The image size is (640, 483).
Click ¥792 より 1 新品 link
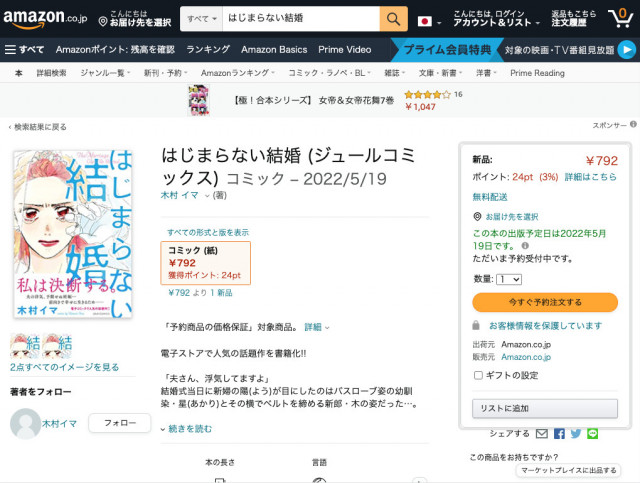click(x=200, y=292)
